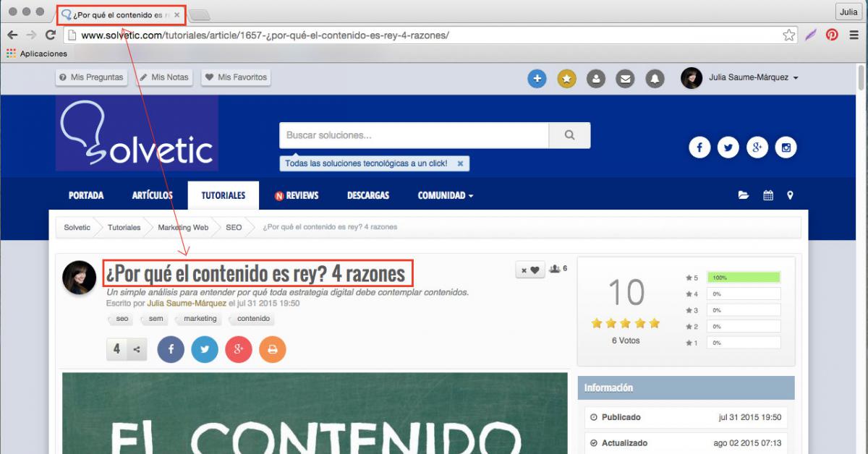Image resolution: width=868 pixels, height=454 pixels.
Task: Open a new browser tab
Action: coord(200,15)
